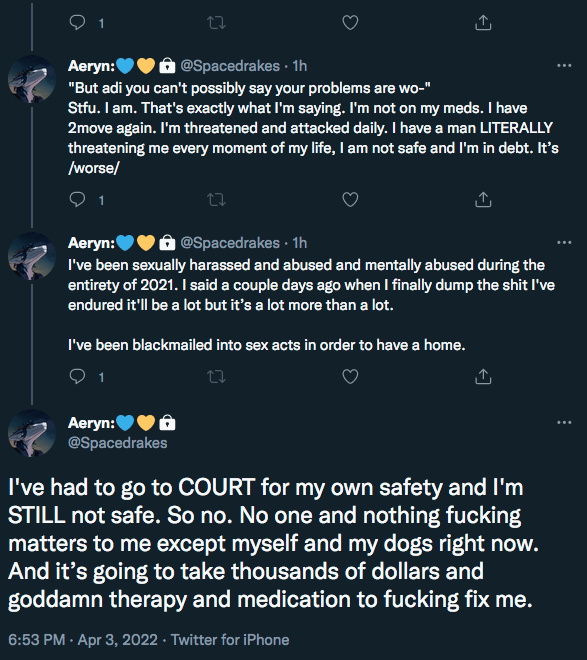587x660 pixels.
Task: Share the 'blackmailed into sex acts' tweet
Action: [483, 376]
